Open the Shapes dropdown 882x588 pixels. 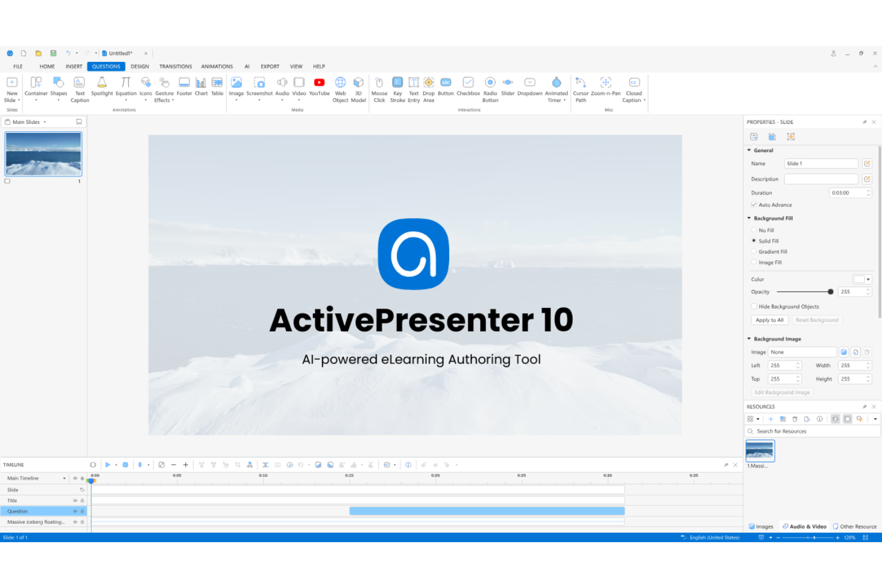58,100
